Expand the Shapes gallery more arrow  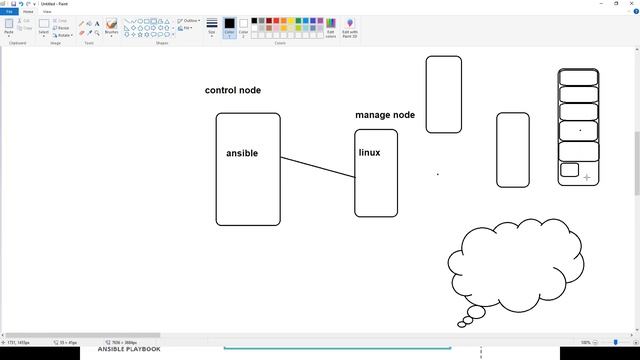(x=173, y=35)
